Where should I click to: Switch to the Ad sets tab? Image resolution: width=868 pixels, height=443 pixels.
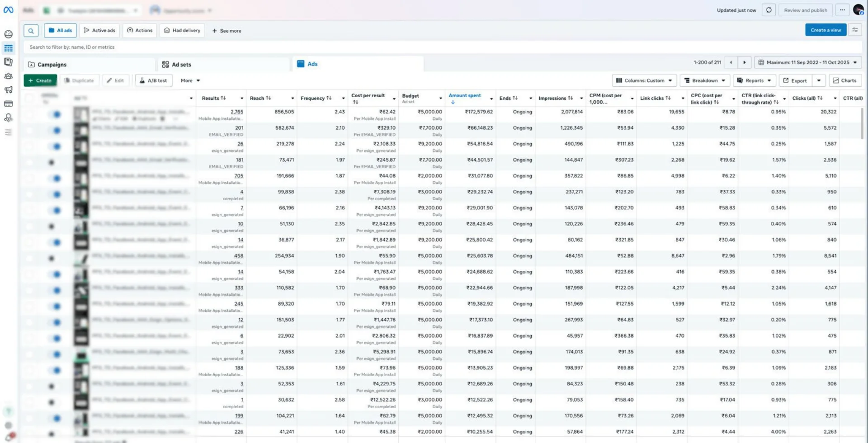click(x=181, y=65)
